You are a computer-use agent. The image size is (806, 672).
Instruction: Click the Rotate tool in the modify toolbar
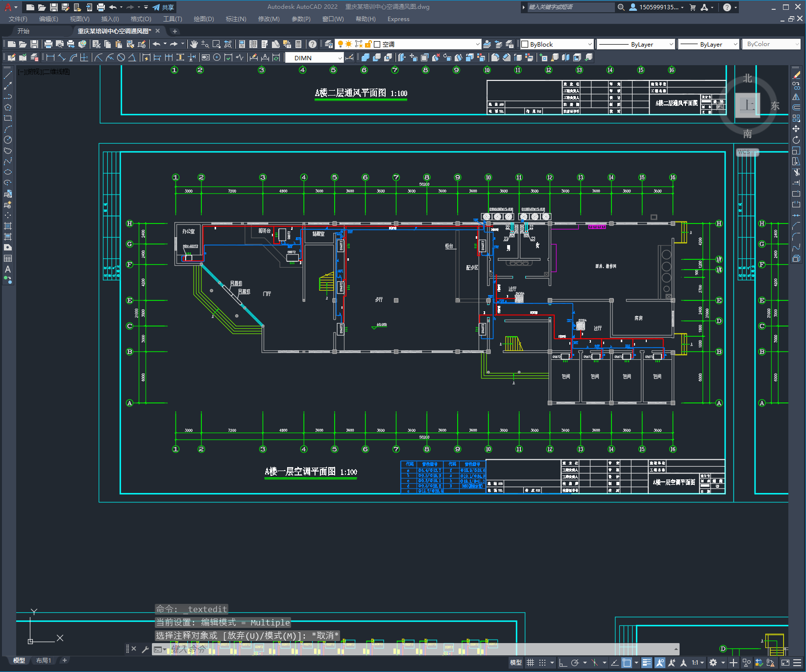[x=796, y=140]
